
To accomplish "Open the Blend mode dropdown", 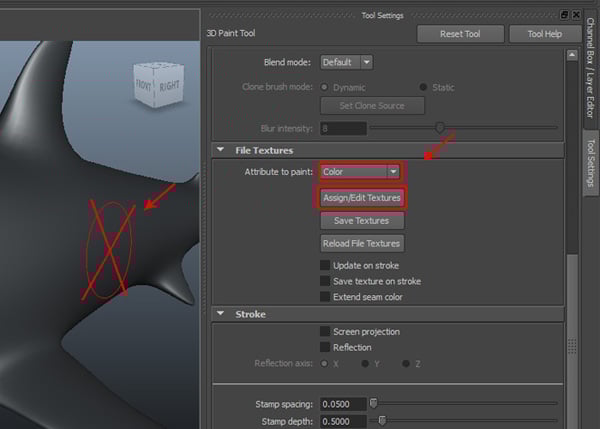I will 346,62.
